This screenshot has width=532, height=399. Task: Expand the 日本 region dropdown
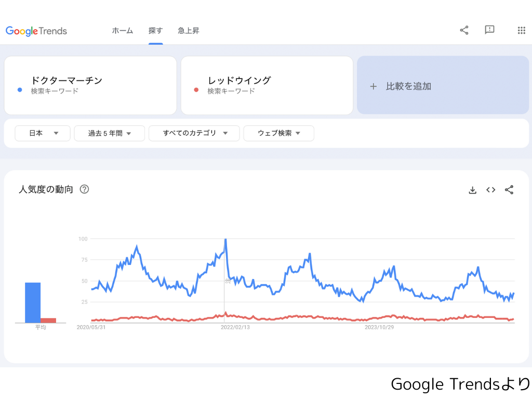tap(43, 134)
